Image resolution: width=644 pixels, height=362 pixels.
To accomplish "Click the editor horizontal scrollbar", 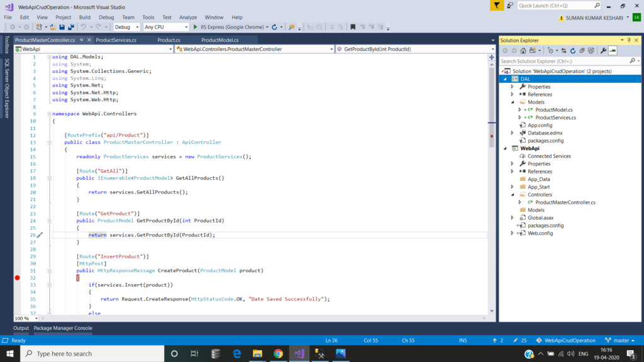I will click(263, 319).
